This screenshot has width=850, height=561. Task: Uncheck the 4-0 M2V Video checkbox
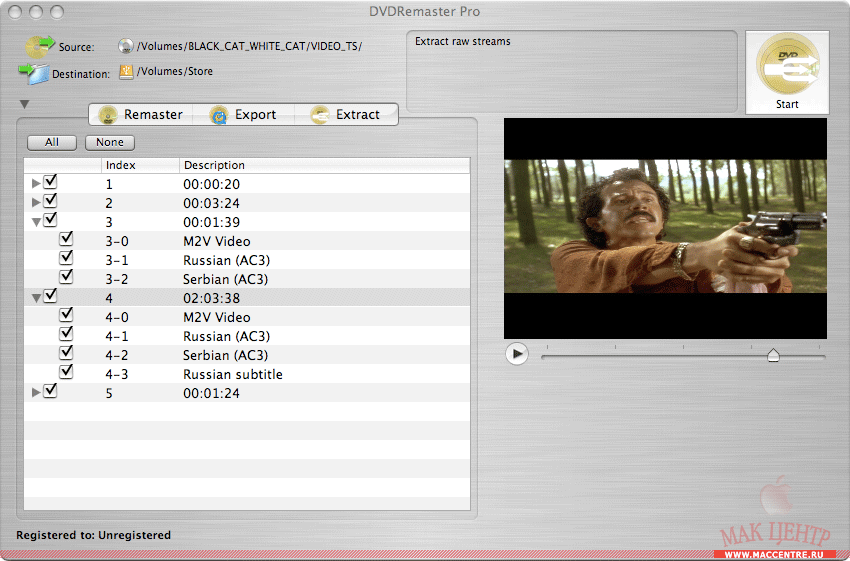coord(66,314)
